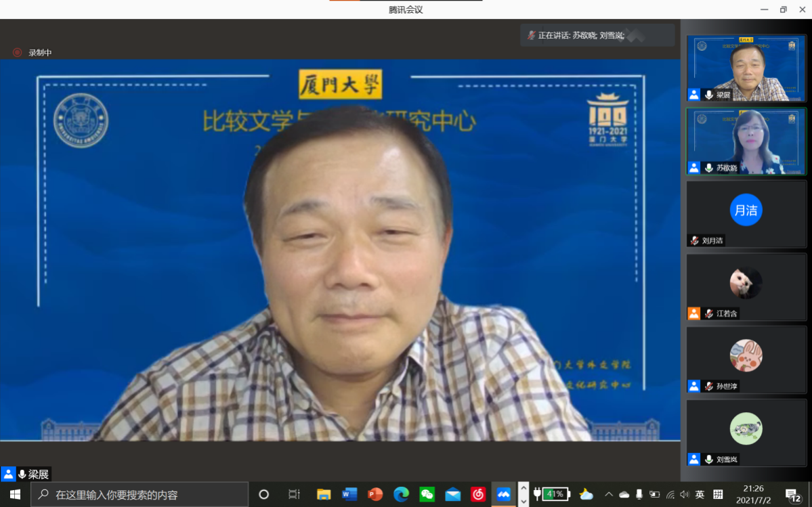812x507 pixels.
Task: Open Tencent Meeting from the taskbar
Action: 503,494
